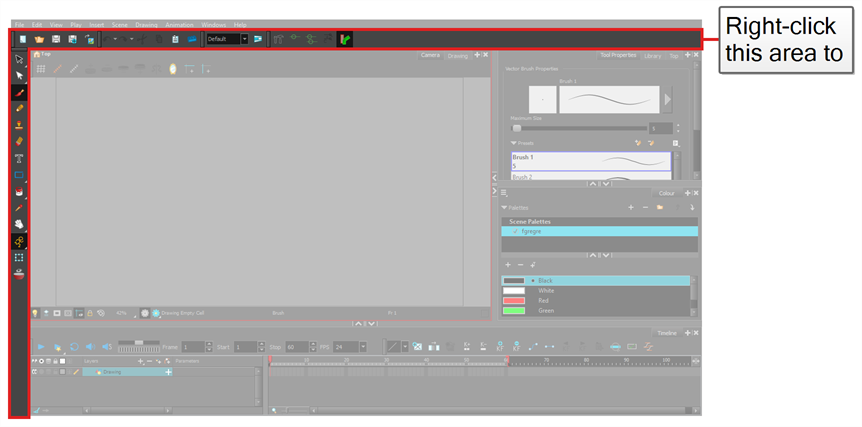Open the Drawing menu

click(x=146, y=24)
